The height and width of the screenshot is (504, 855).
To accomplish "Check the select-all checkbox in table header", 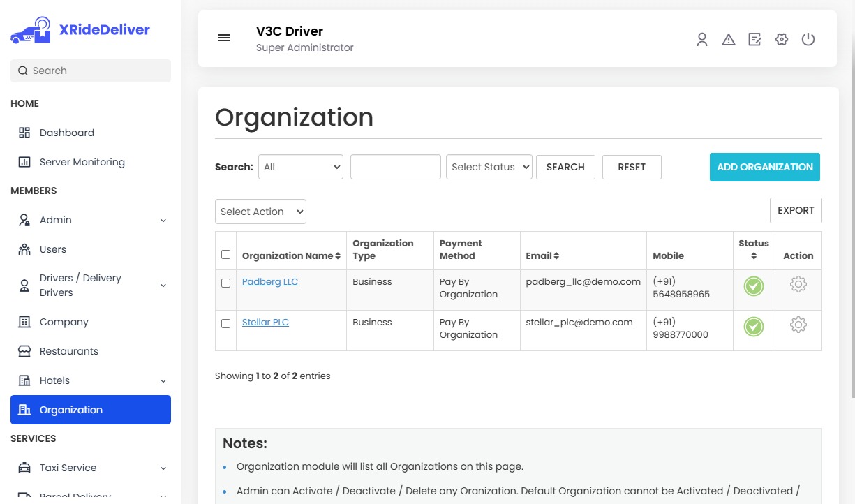I will (225, 254).
